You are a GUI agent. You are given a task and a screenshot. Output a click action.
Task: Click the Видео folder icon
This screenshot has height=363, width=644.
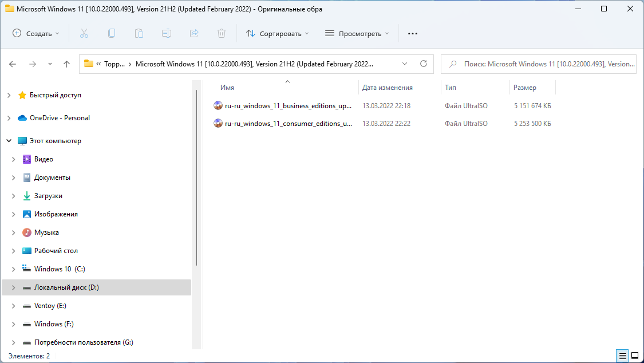coord(27,159)
